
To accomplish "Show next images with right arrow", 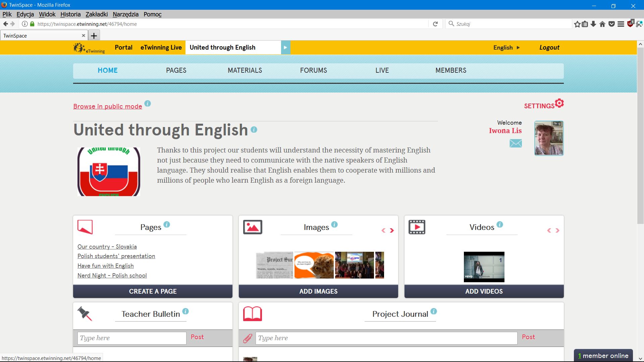I will (x=392, y=231).
